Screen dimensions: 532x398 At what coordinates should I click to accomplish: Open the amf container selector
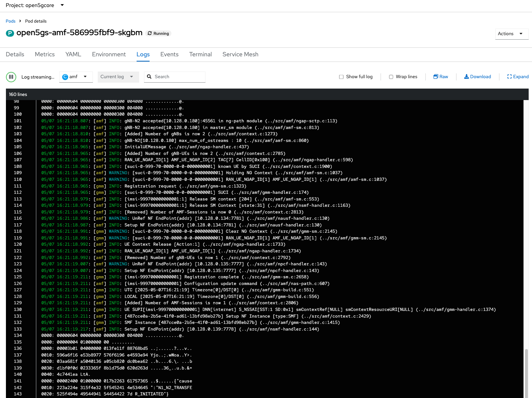coord(76,77)
